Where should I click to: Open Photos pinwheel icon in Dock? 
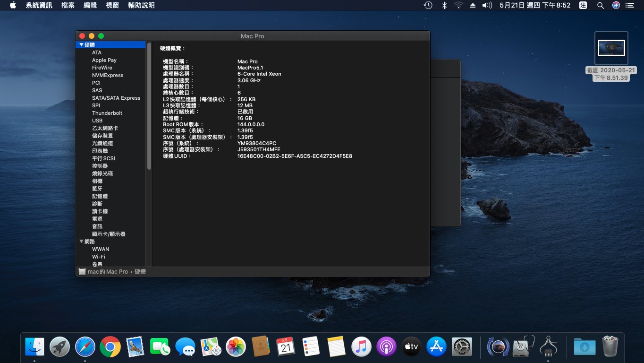click(236, 347)
